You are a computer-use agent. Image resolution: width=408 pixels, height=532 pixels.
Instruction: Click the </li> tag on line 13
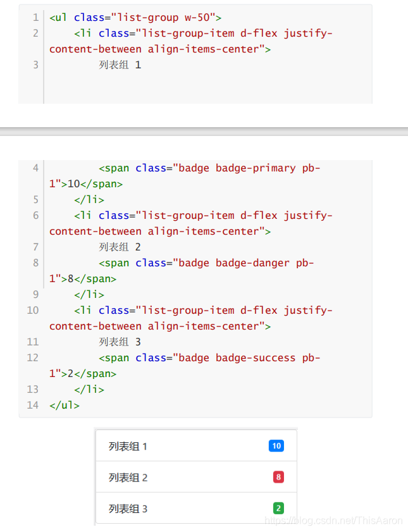(89, 389)
